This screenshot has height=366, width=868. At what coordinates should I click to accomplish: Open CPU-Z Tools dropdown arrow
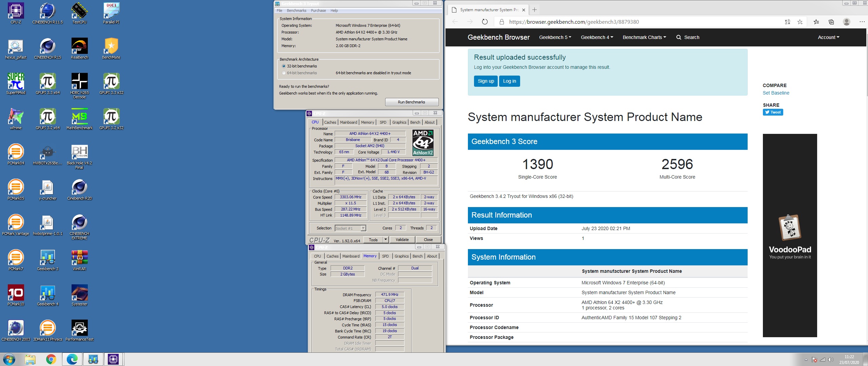coord(386,240)
